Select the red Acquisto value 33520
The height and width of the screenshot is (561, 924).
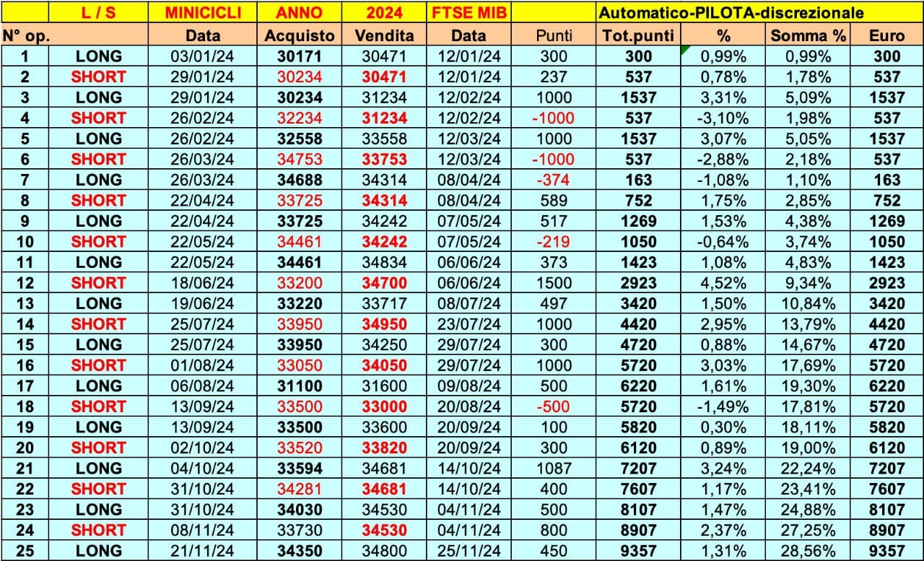pyautogui.click(x=300, y=448)
